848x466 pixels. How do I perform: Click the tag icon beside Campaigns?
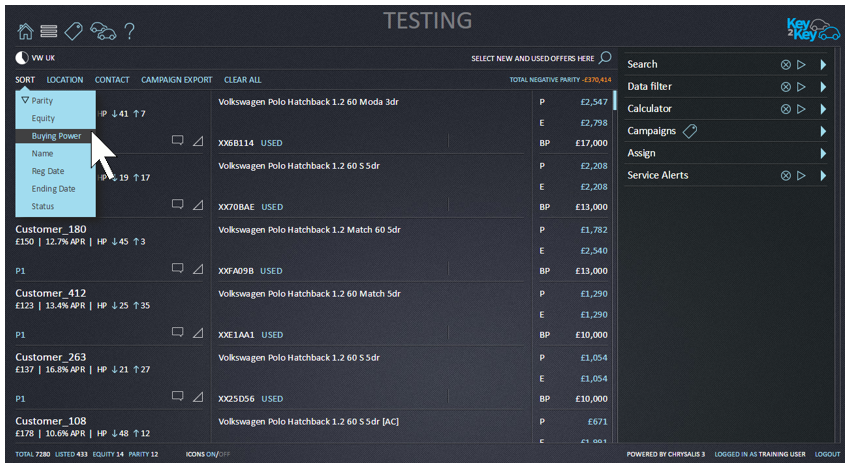[x=690, y=131]
